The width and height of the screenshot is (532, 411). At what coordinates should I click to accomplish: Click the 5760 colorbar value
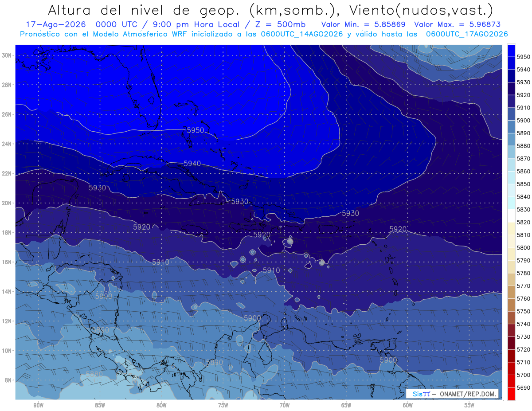coord(523,299)
